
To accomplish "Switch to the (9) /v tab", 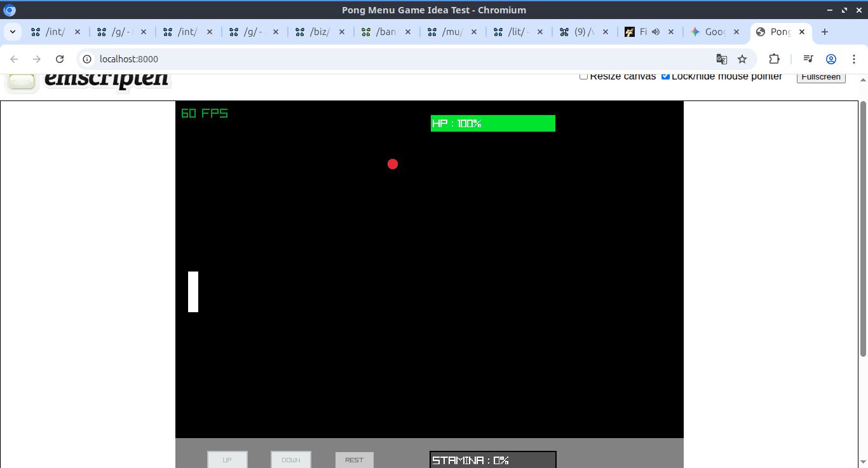I will click(x=585, y=32).
